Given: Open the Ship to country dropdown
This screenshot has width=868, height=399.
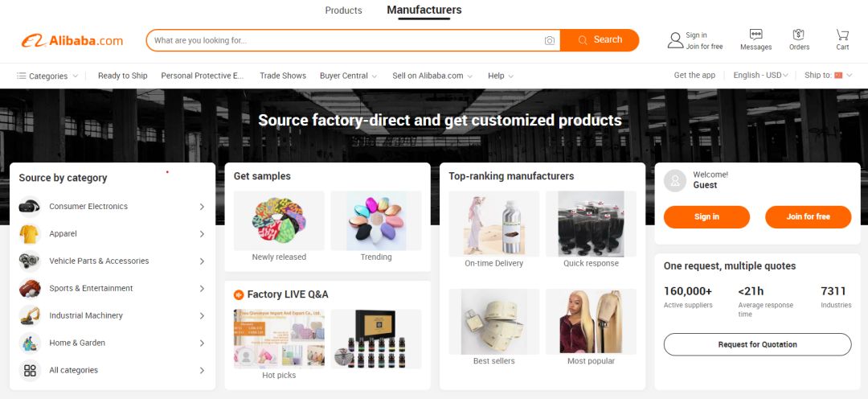Looking at the screenshot, I should (x=828, y=76).
